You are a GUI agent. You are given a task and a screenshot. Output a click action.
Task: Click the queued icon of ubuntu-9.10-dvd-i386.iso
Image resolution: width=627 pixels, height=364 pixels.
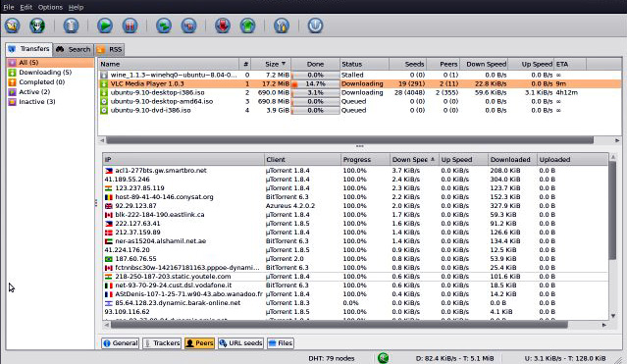click(104, 110)
